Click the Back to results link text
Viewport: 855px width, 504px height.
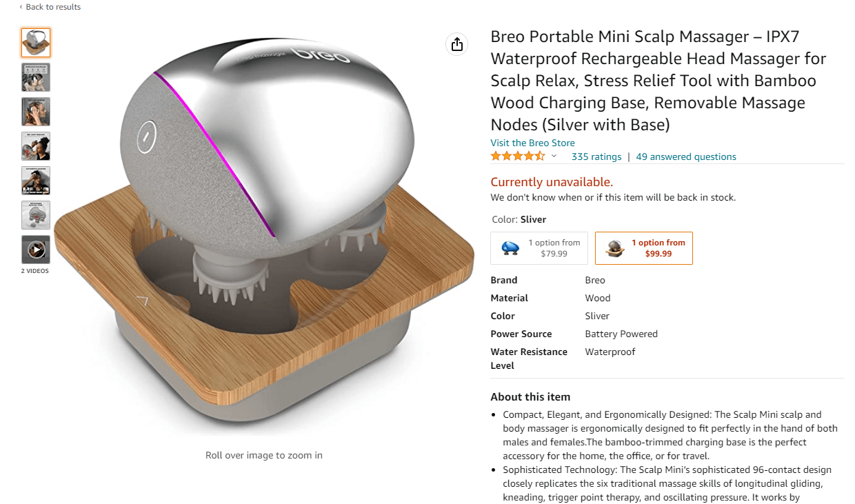pyautogui.click(x=53, y=7)
